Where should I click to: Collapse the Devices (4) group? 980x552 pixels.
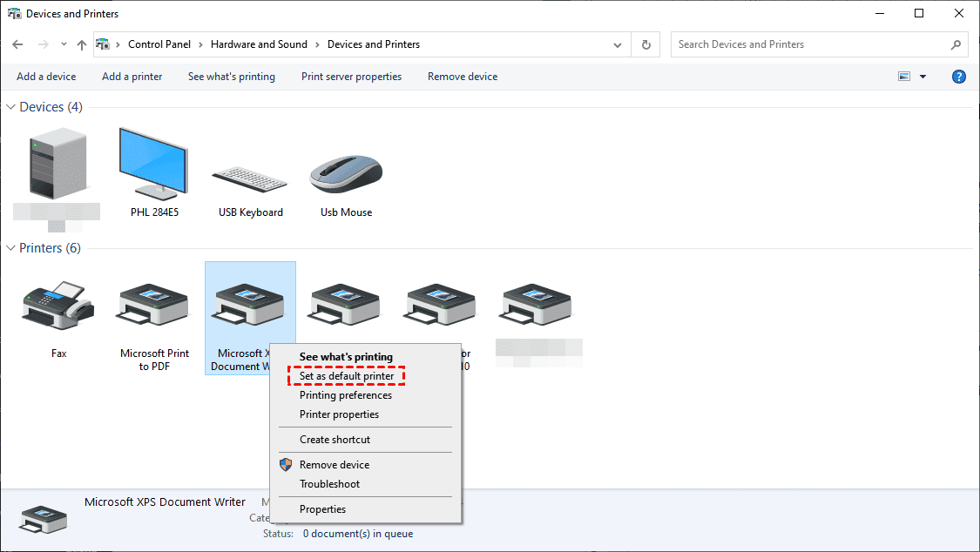click(x=10, y=107)
